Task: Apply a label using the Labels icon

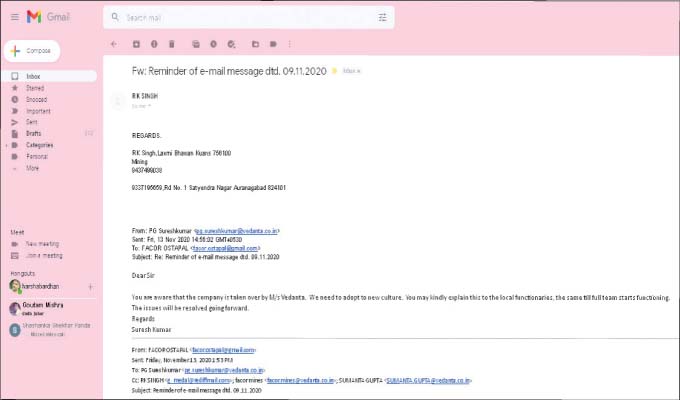Action: pos(272,44)
